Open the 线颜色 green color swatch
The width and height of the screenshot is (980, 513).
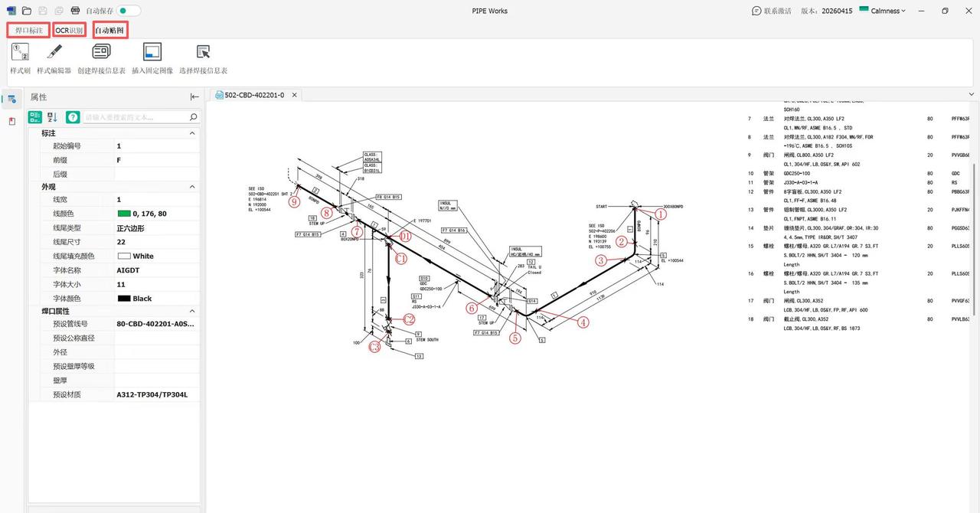(x=124, y=214)
